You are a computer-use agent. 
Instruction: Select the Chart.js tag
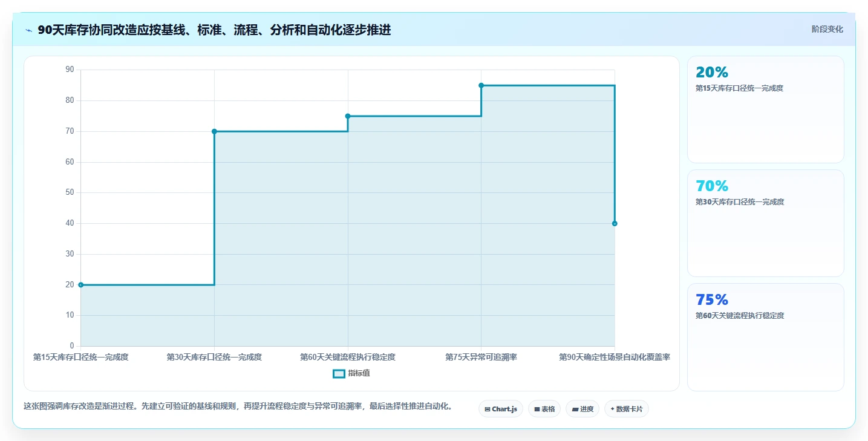pos(501,409)
